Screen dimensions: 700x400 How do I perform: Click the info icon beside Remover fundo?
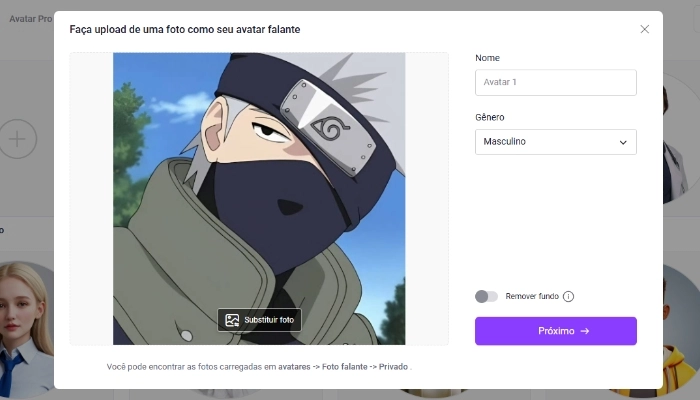click(568, 296)
